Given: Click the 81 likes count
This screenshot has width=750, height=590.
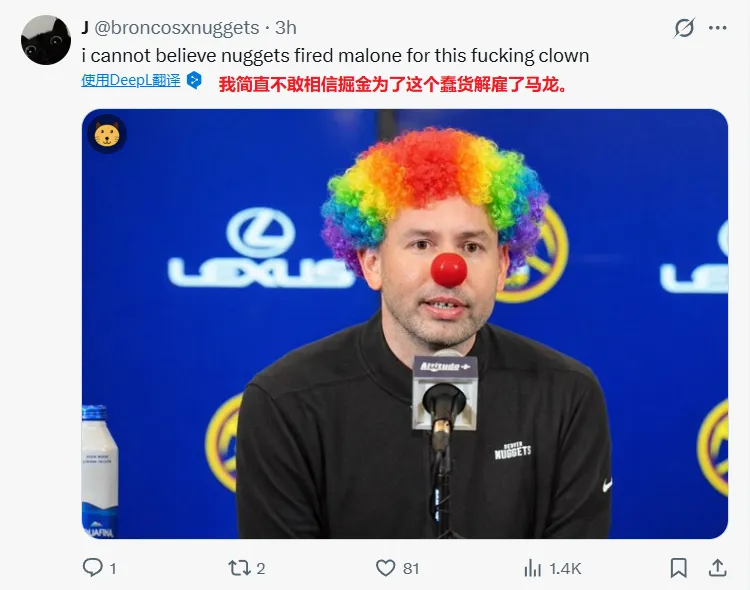Looking at the screenshot, I should (x=411, y=568).
